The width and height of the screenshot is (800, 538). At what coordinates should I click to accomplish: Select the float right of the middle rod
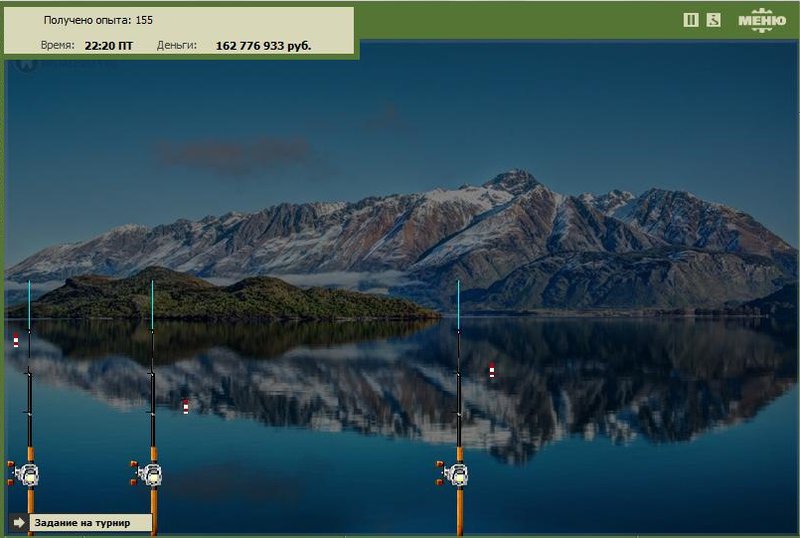point(186,407)
